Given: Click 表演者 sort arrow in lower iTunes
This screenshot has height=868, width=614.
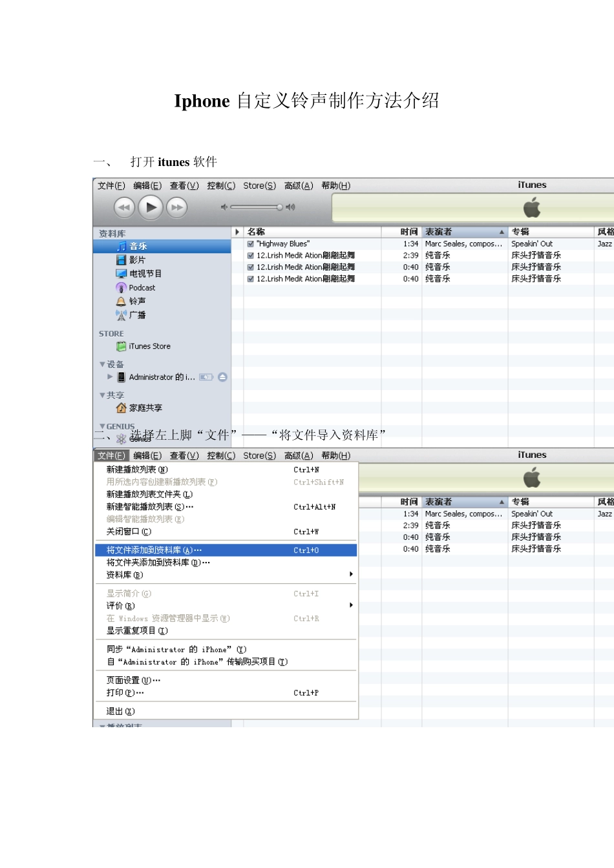Looking at the screenshot, I should click(x=502, y=502).
